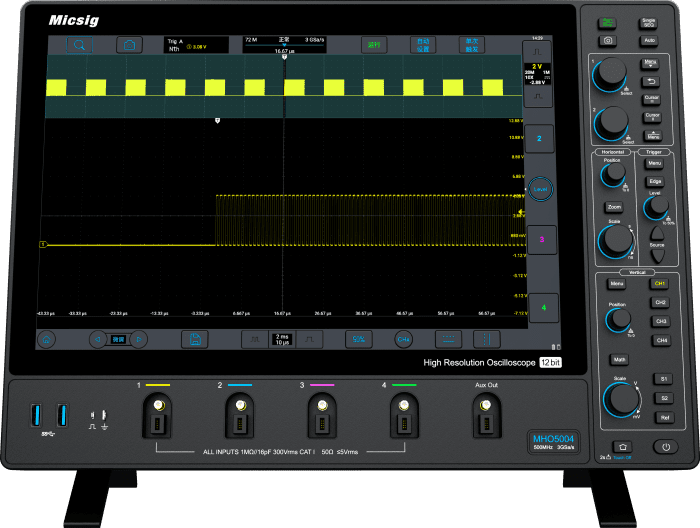Viewport: 700px width, 528px height.
Task: Toggle channel 2 on the touchscreen
Action: [x=540, y=139]
